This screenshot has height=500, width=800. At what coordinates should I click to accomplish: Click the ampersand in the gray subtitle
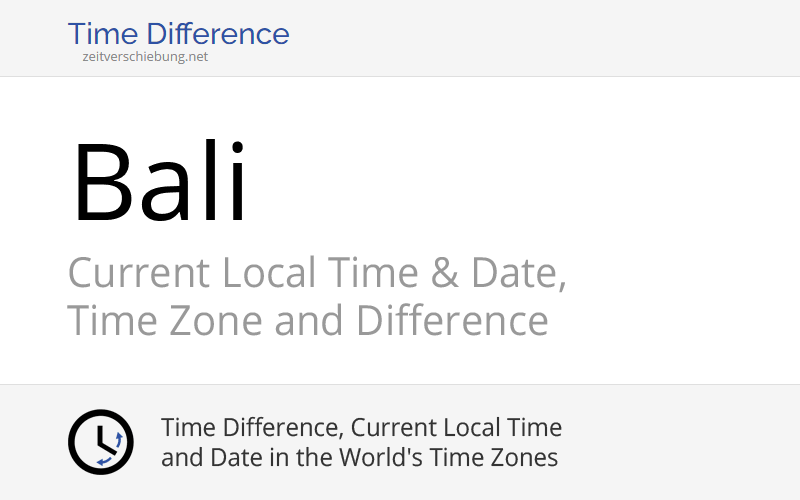(444, 273)
